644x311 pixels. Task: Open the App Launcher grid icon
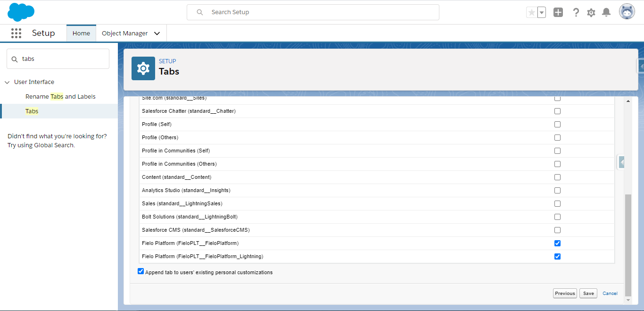pos(17,33)
